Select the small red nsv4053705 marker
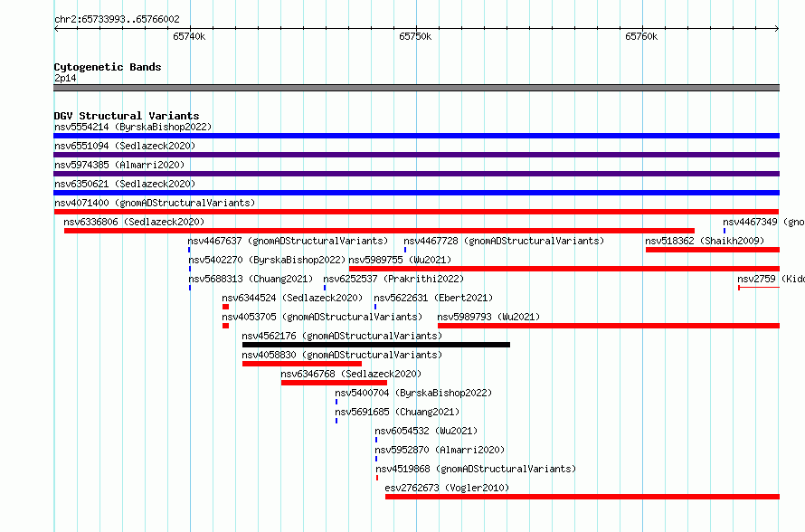This screenshot has width=805, height=532. [x=225, y=326]
